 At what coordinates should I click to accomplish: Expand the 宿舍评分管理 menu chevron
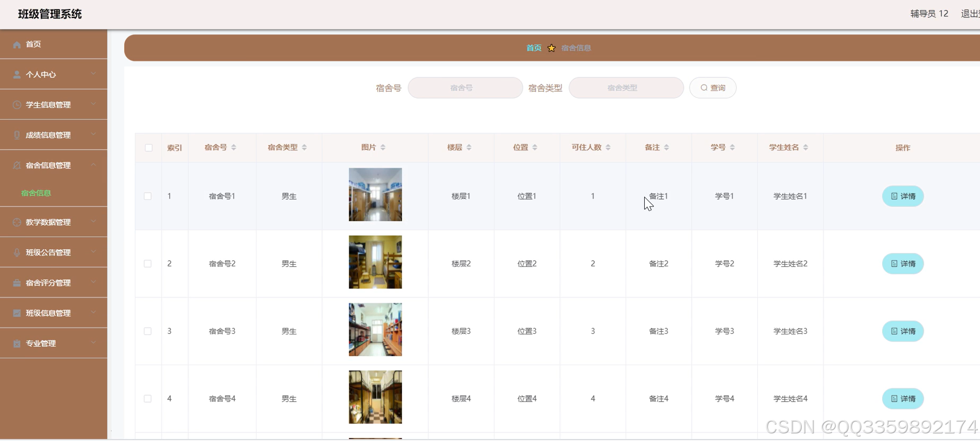[x=94, y=282]
